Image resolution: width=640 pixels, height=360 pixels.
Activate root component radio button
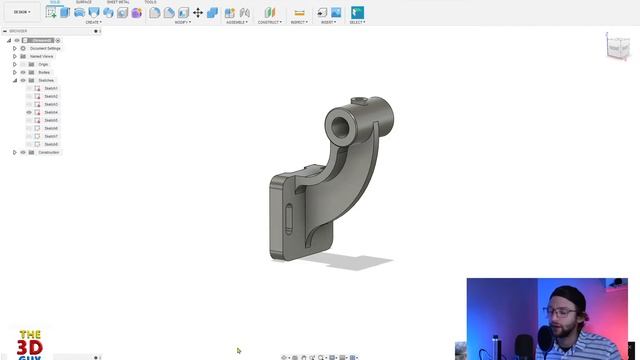click(58, 40)
